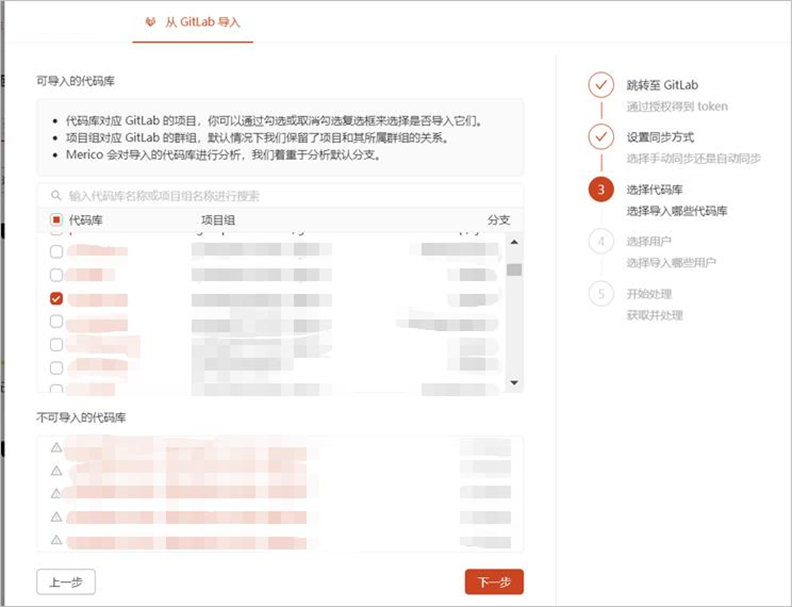Click the step 5 circle for 开始处理
The image size is (792, 607).
coord(601,293)
